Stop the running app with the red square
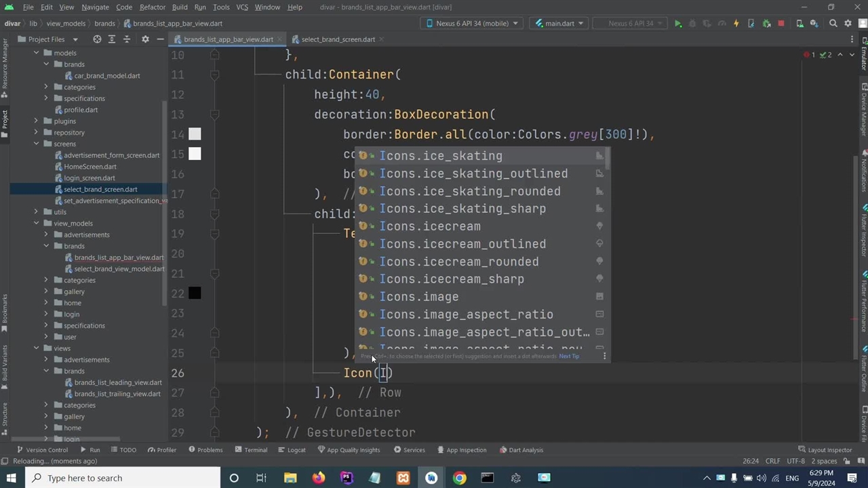 point(781,24)
